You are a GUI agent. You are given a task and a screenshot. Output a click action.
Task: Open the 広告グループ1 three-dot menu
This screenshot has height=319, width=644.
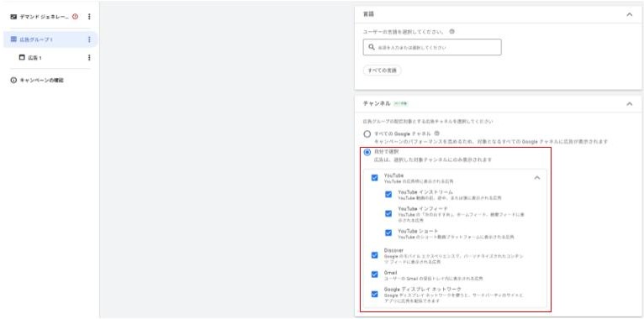click(89, 39)
